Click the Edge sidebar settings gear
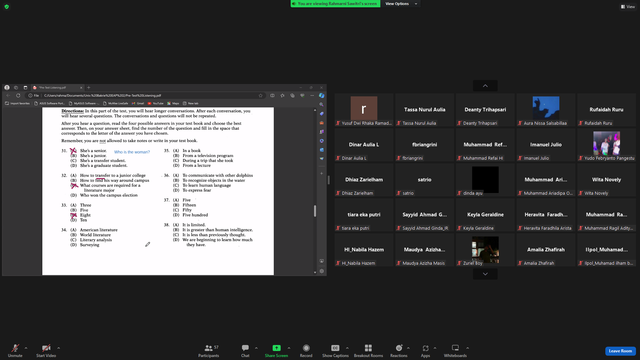 point(322,271)
